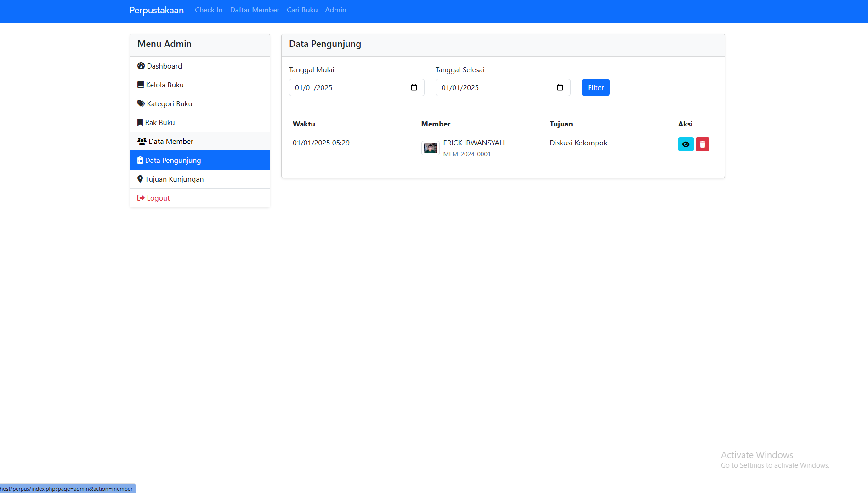Image resolution: width=868 pixels, height=493 pixels.
Task: Open Kategori Buku menu item
Action: click(200, 103)
